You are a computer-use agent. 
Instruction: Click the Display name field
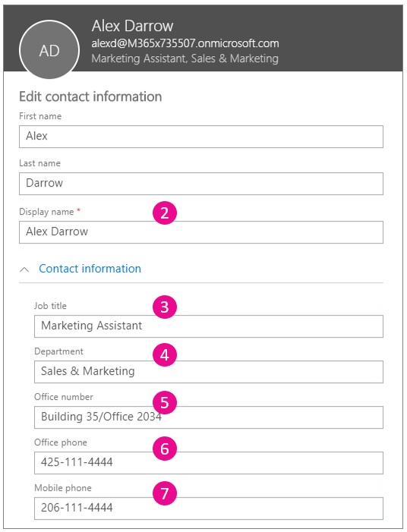(201, 232)
